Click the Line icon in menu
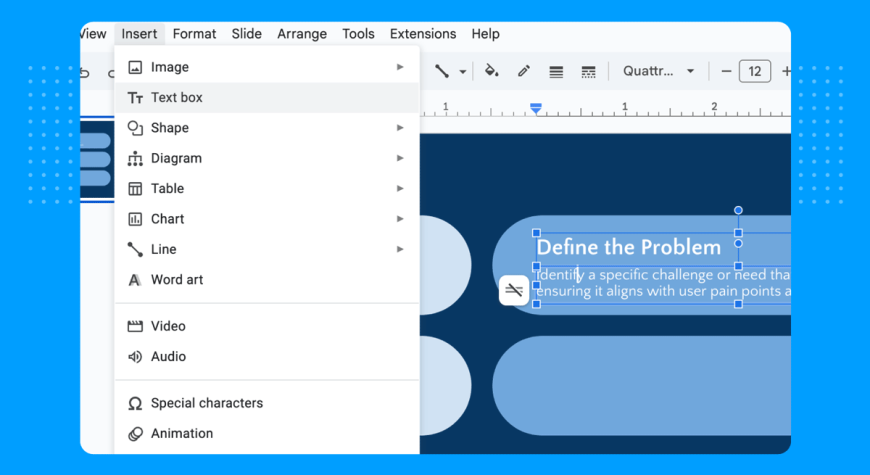The width and height of the screenshot is (870, 475). 135,249
